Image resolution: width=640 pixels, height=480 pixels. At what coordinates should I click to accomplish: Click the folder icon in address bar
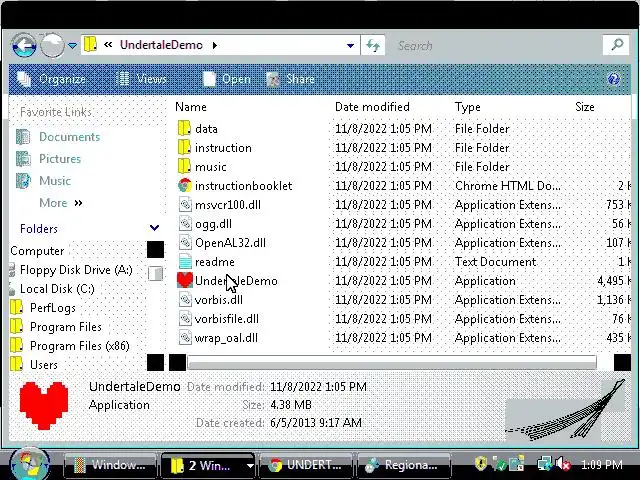pyautogui.click(x=90, y=44)
